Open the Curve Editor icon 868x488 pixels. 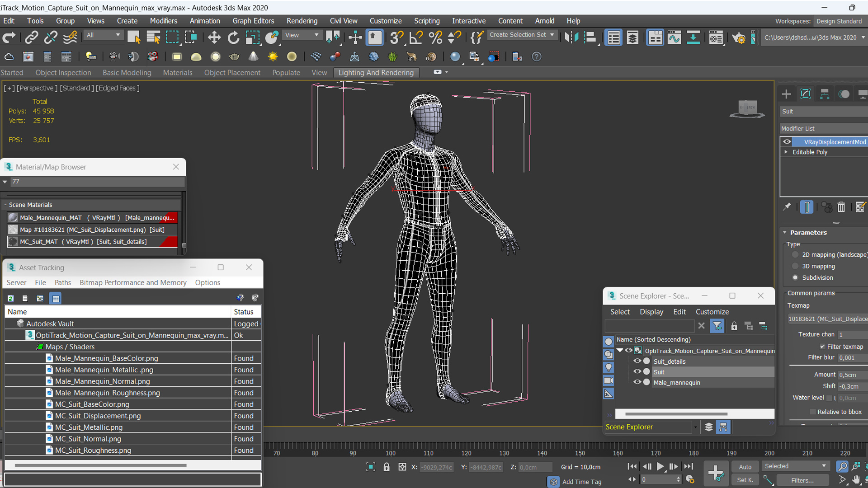[x=674, y=38]
